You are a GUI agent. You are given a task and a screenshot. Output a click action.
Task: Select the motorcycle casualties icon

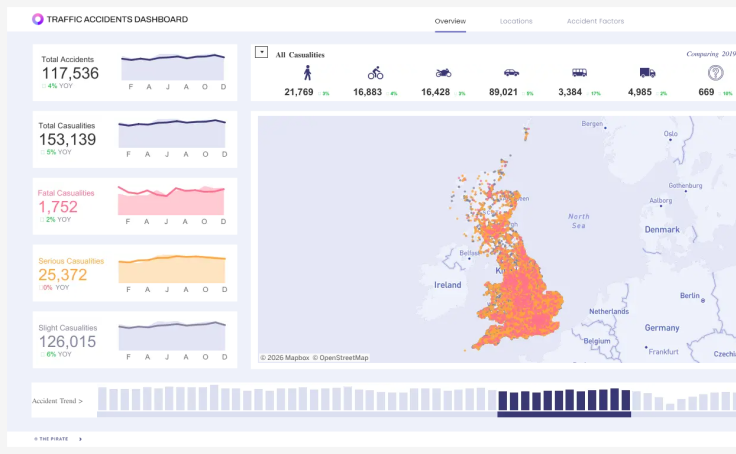[443, 73]
